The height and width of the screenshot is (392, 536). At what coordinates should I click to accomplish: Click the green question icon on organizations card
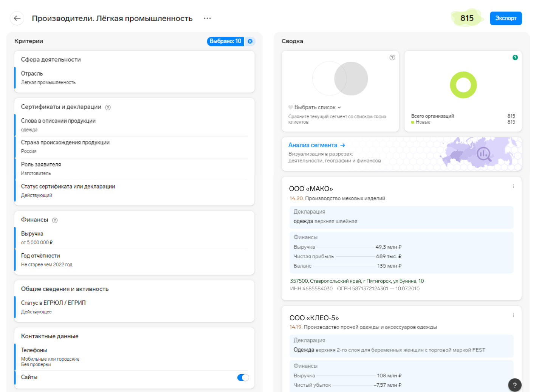515,57
